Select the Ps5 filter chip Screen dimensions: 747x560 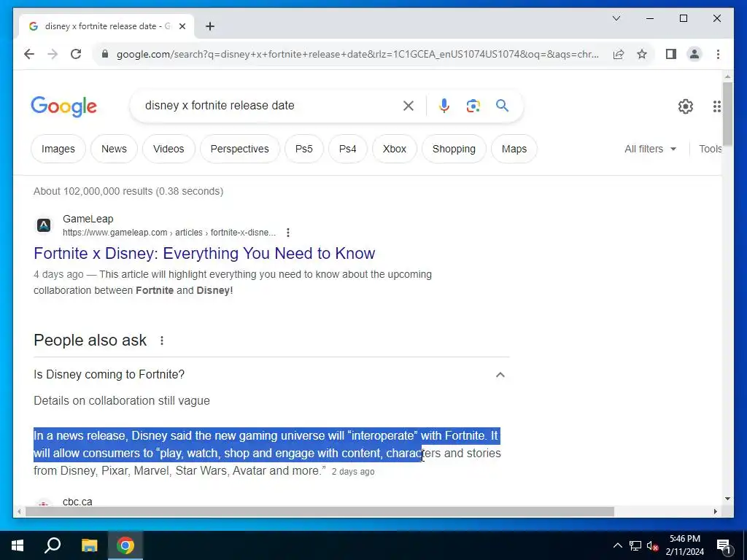304,149
